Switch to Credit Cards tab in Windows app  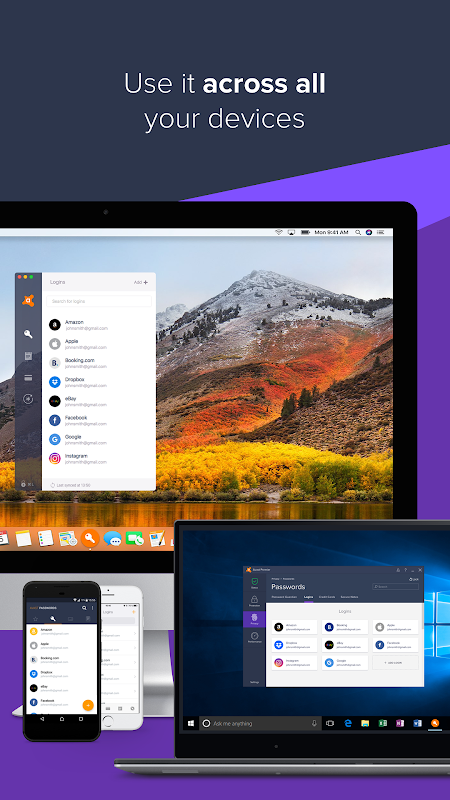click(x=327, y=596)
